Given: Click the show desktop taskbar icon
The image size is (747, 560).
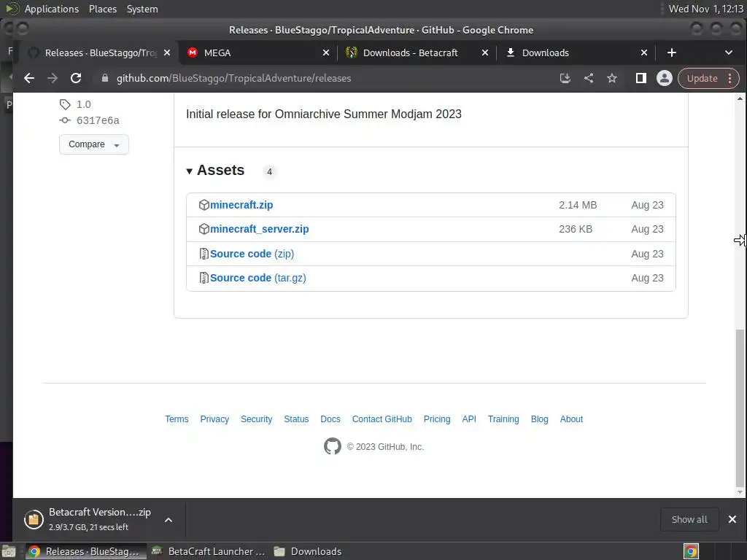Looking at the screenshot, I should 9,551.
